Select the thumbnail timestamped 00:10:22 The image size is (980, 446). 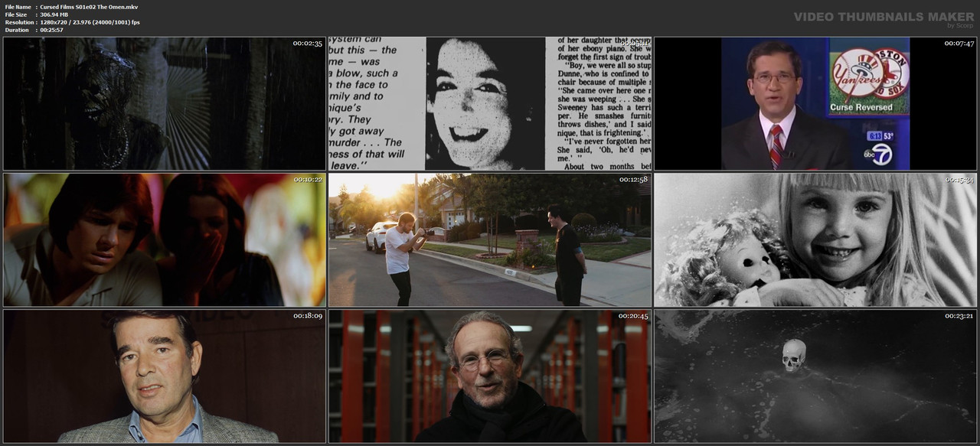[x=165, y=239]
